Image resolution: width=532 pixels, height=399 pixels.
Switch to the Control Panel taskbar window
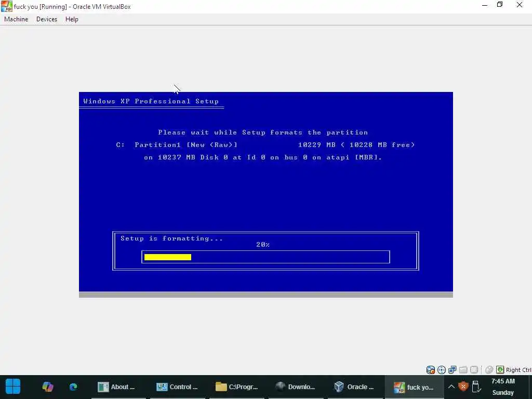[x=178, y=387]
